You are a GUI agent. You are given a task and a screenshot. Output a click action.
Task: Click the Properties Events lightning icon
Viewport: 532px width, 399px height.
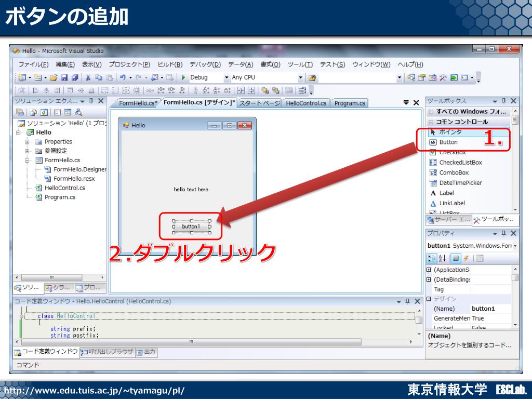[x=467, y=259]
